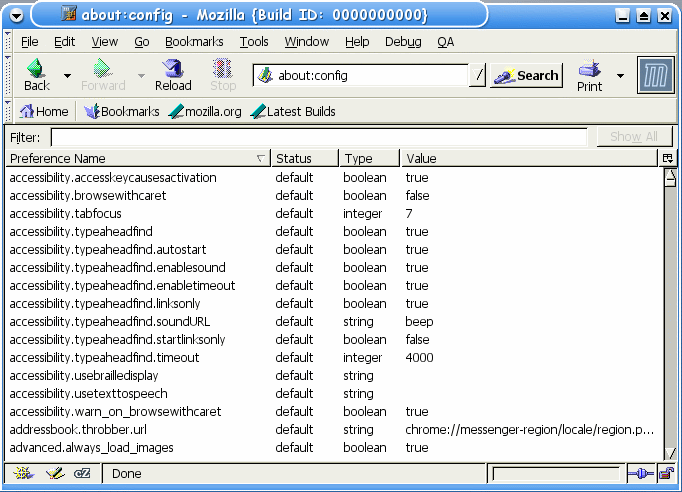Click the page proxy icon in URL bar
The image size is (682, 492).
coord(264,75)
